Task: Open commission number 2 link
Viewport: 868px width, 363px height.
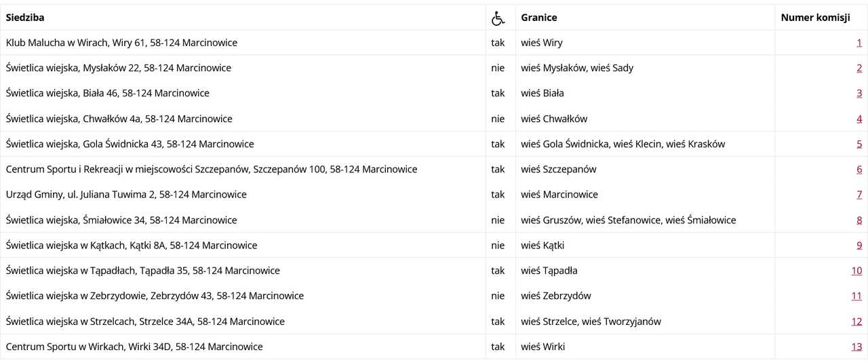Action: (859, 68)
